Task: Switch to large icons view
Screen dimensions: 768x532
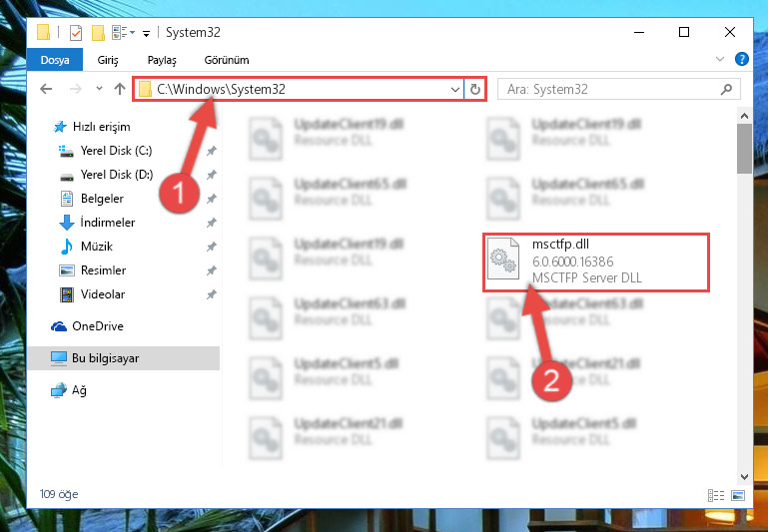Action: [x=738, y=495]
